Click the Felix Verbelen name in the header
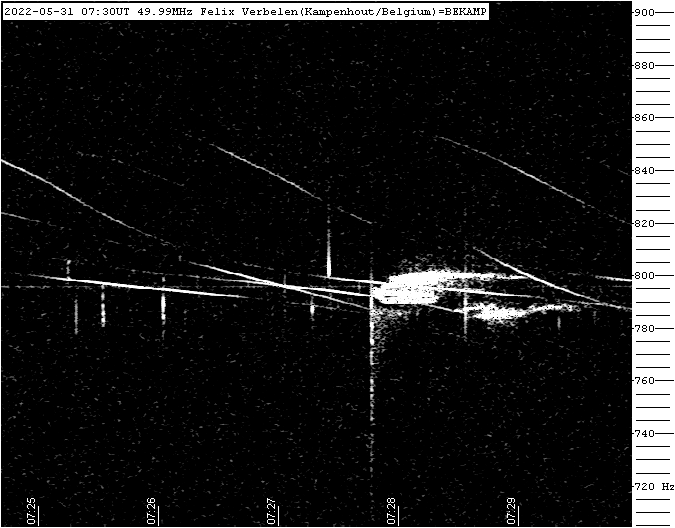 249,12
